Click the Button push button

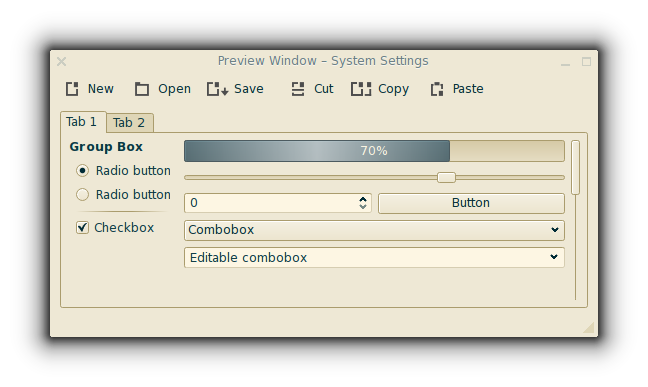pos(471,203)
